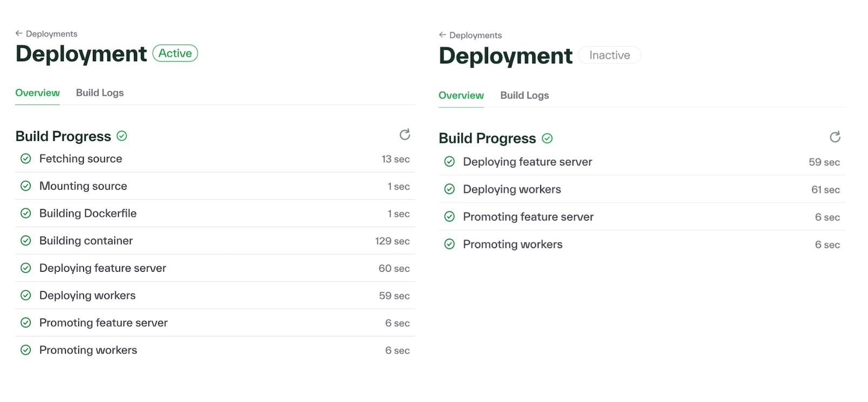The height and width of the screenshot is (402, 868).
Task: Click 'Deploying workers' in Inactive deployment
Action: coord(512,190)
